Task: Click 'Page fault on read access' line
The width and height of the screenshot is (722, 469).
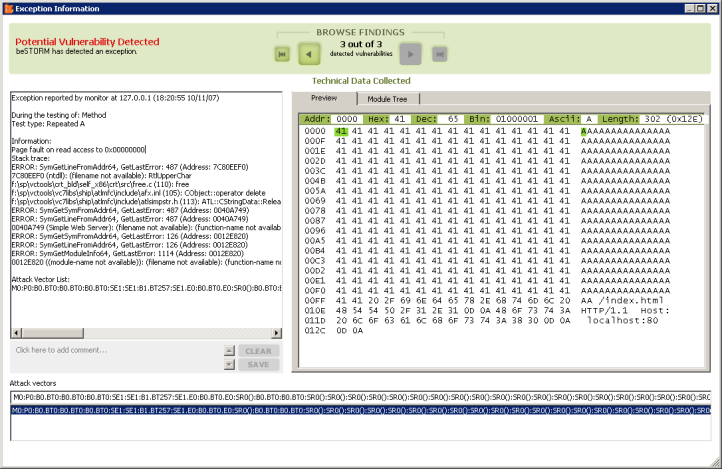Action: point(78,150)
